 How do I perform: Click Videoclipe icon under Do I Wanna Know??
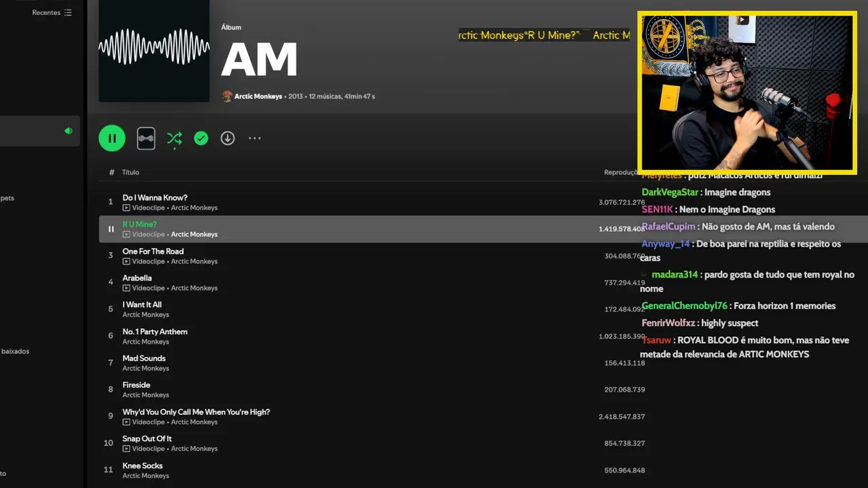[x=126, y=208]
